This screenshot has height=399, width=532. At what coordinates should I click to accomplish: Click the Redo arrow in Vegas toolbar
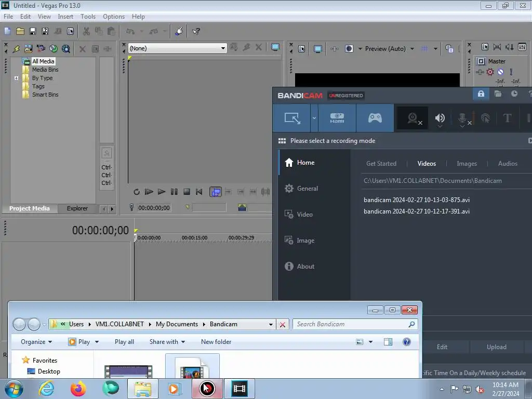[x=154, y=31]
